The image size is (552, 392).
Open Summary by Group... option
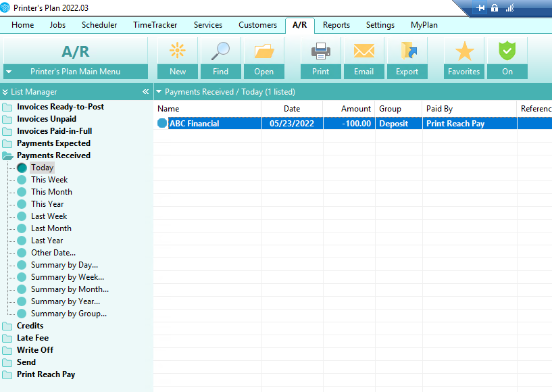click(x=69, y=314)
